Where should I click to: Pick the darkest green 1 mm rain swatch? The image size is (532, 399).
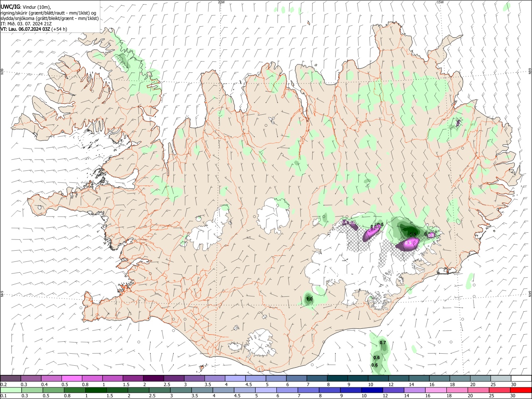(x=96, y=390)
